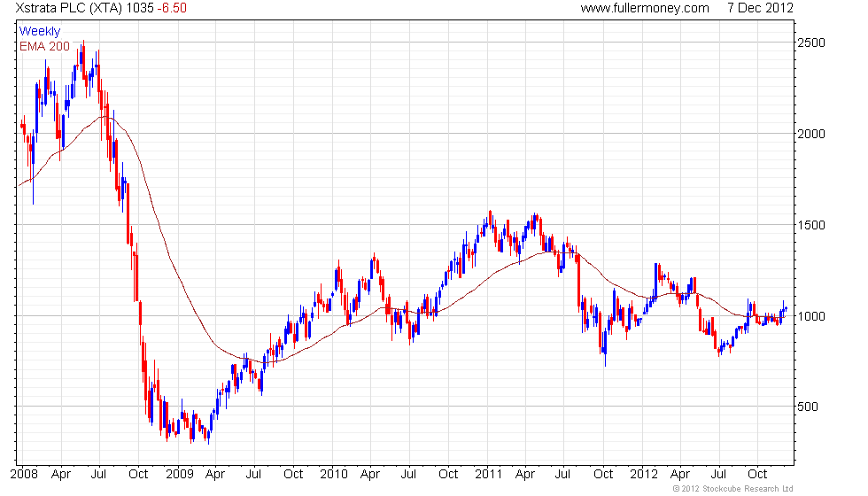Click the 2012 year axis label
The height and width of the screenshot is (496, 868).
tap(644, 474)
